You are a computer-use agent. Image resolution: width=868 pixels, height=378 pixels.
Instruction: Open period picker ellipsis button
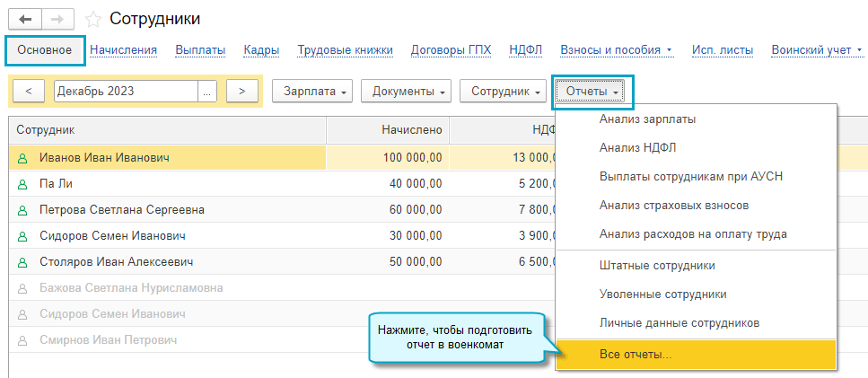pos(207,91)
